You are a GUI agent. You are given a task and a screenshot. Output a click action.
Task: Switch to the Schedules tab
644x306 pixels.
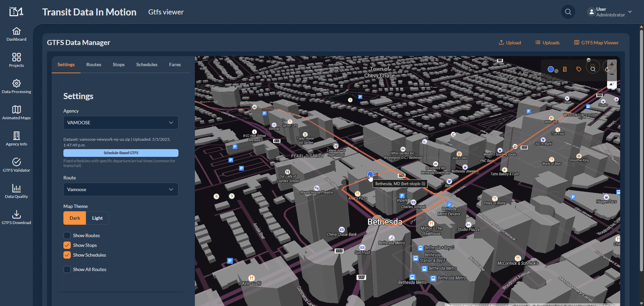(x=147, y=64)
